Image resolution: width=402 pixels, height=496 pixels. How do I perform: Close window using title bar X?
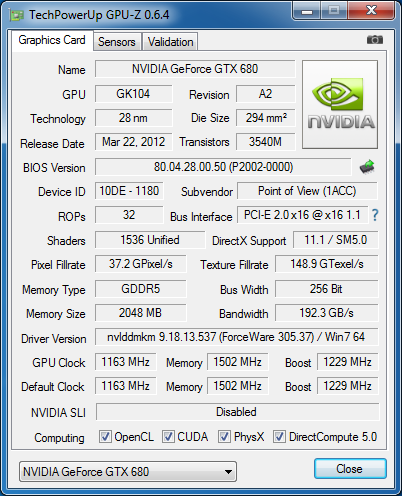[371, 11]
